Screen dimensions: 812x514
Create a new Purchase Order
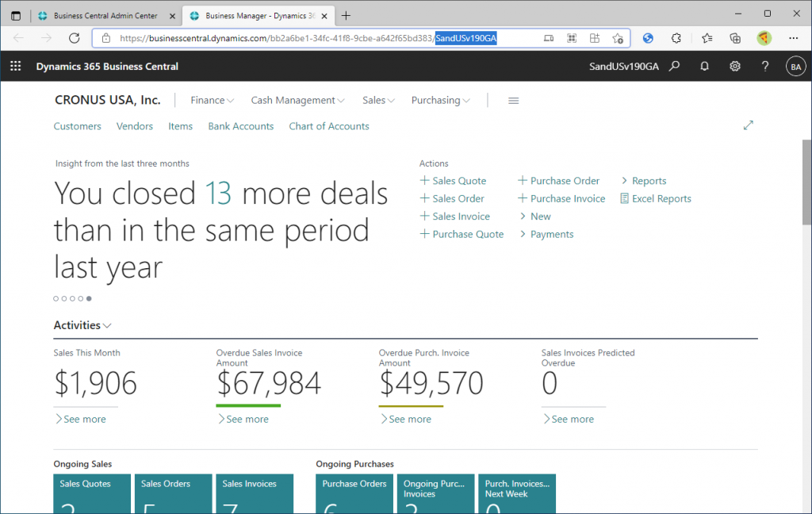coord(559,181)
